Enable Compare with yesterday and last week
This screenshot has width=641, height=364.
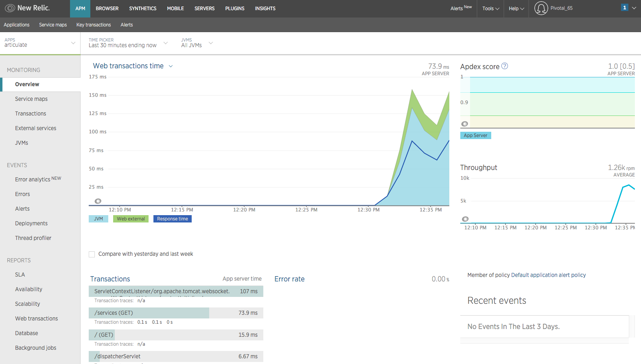tap(92, 254)
